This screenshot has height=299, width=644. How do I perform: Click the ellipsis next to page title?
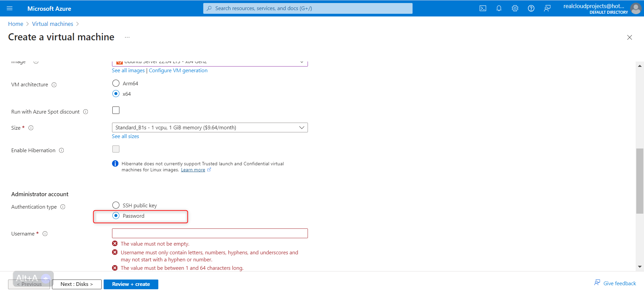tap(127, 37)
